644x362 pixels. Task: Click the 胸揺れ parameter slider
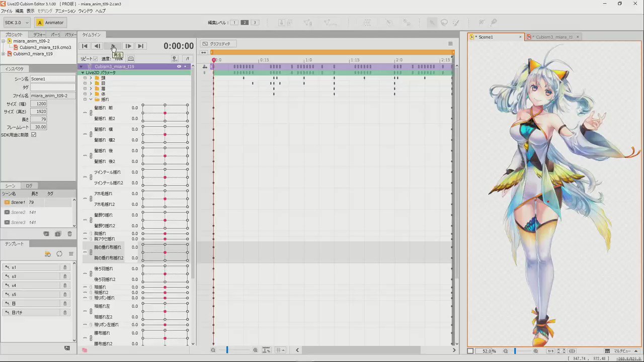point(165,234)
